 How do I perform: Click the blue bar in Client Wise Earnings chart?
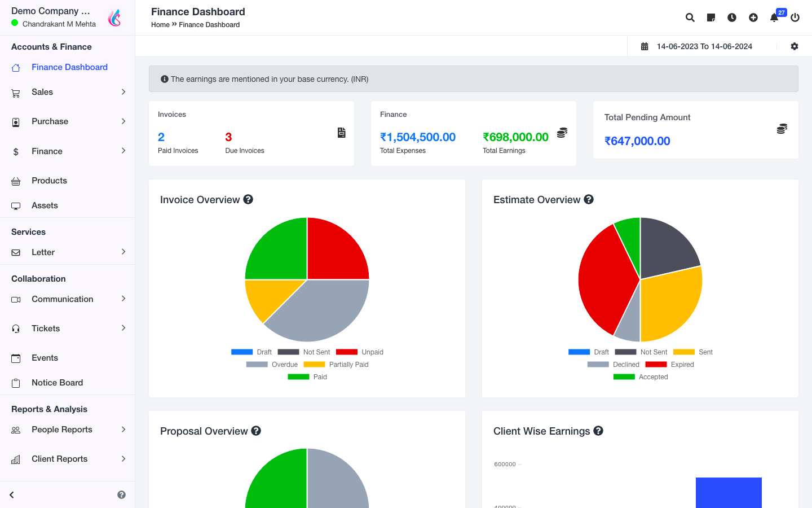click(729, 493)
